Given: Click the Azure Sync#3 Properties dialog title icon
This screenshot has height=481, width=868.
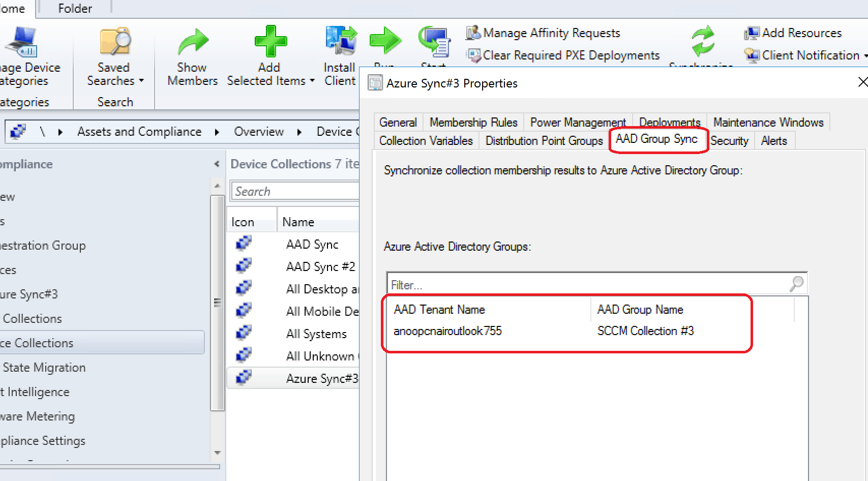Looking at the screenshot, I should 375,83.
